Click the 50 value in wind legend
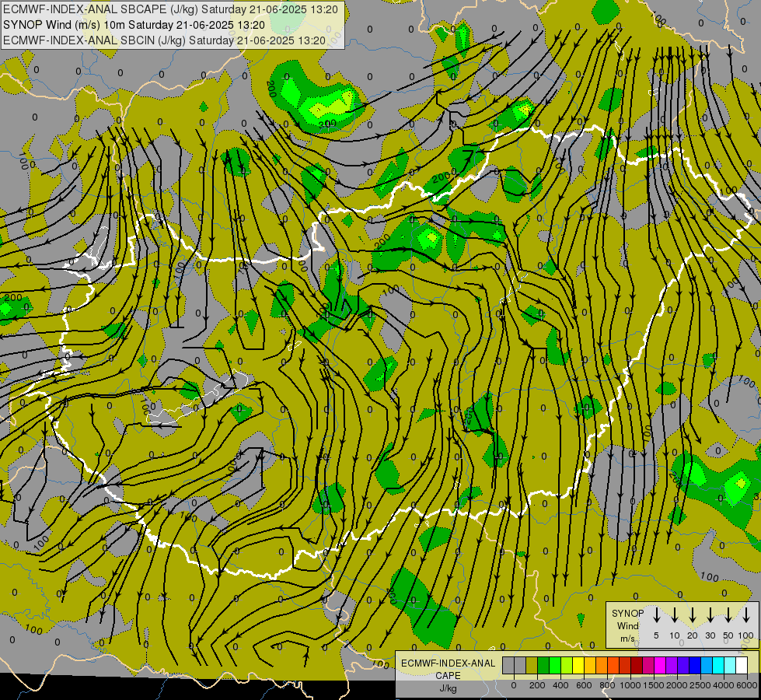Screen dimensions: 761x700 click(x=728, y=635)
